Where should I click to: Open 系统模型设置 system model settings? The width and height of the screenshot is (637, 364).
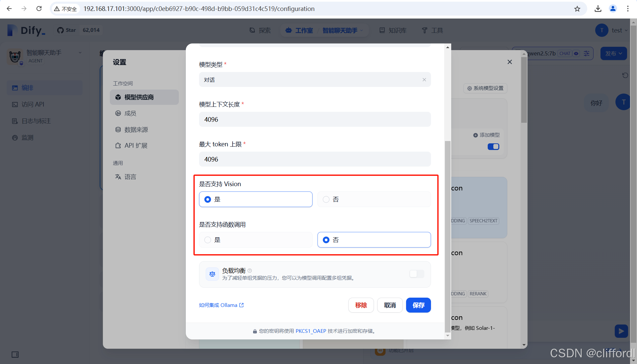485,88
